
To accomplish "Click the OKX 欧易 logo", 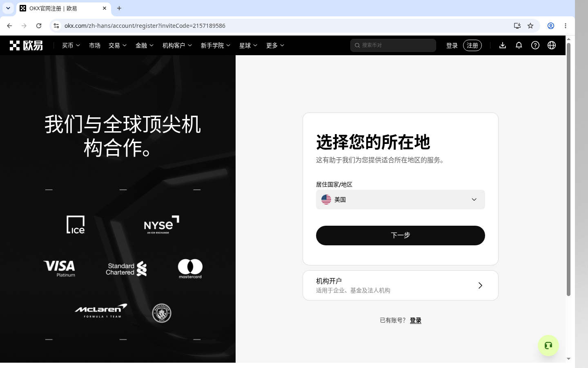I will [x=26, y=45].
